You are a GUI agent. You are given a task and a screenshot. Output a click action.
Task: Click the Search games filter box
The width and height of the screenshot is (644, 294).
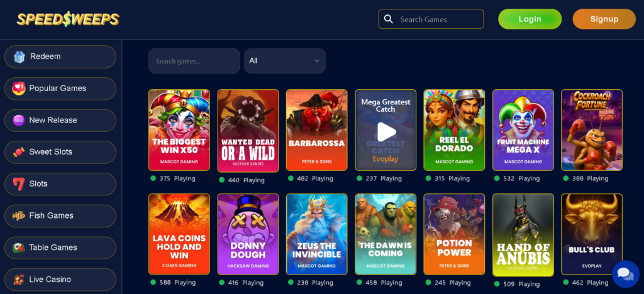[194, 61]
